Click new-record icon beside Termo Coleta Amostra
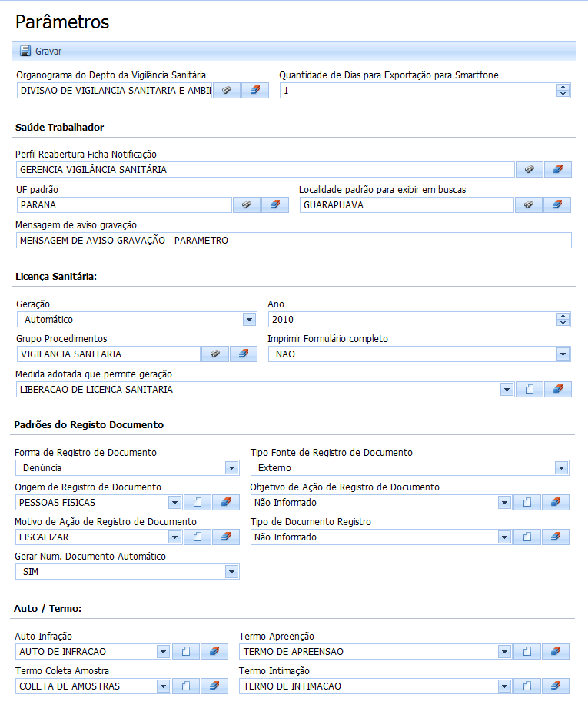This screenshot has height=718, width=588. pos(186,686)
